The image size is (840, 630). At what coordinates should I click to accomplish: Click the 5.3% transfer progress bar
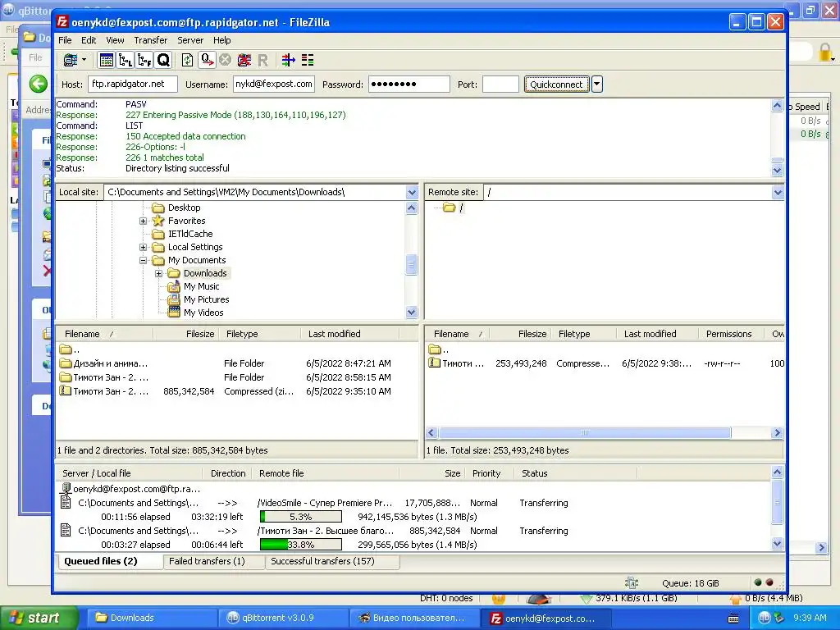[300, 517]
